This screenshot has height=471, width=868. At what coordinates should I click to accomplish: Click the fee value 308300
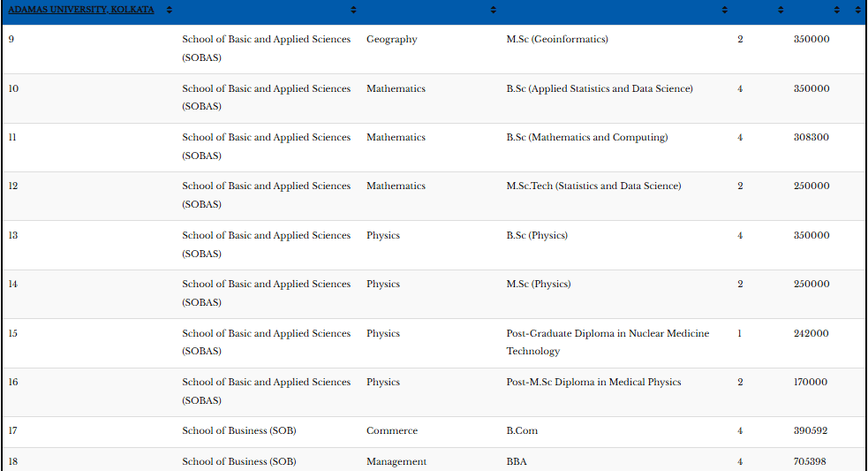811,138
